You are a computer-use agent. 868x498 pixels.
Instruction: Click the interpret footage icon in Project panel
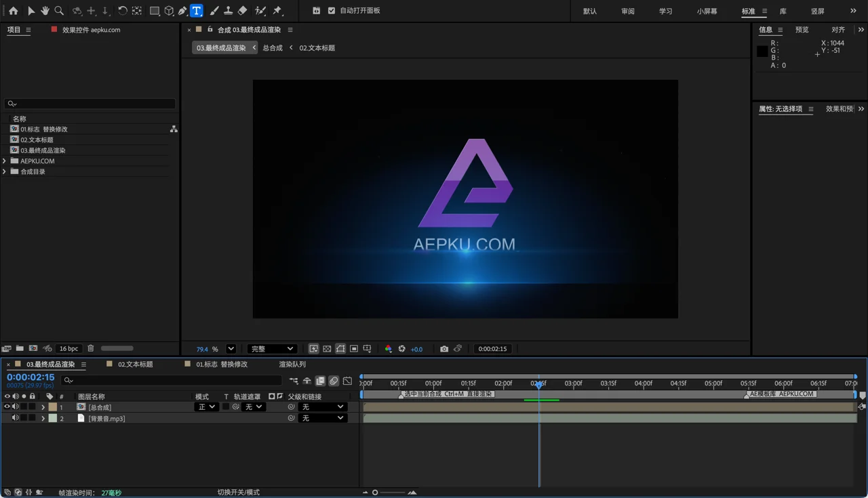point(6,348)
